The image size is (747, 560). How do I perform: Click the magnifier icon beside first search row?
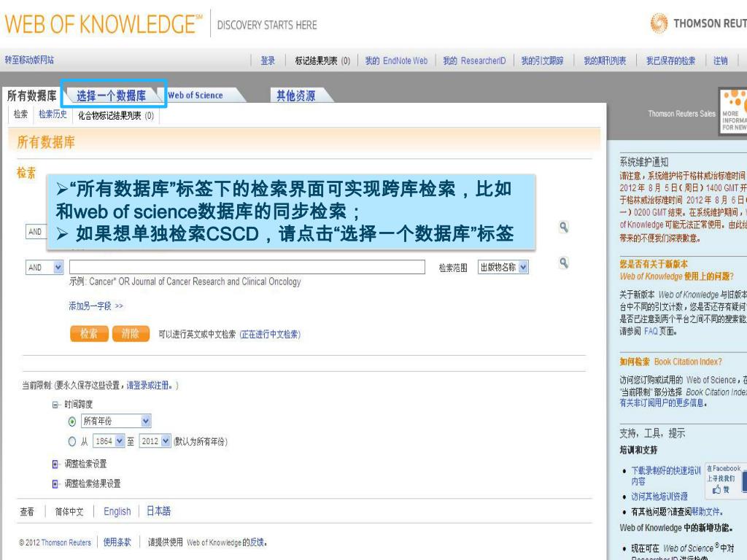click(564, 227)
